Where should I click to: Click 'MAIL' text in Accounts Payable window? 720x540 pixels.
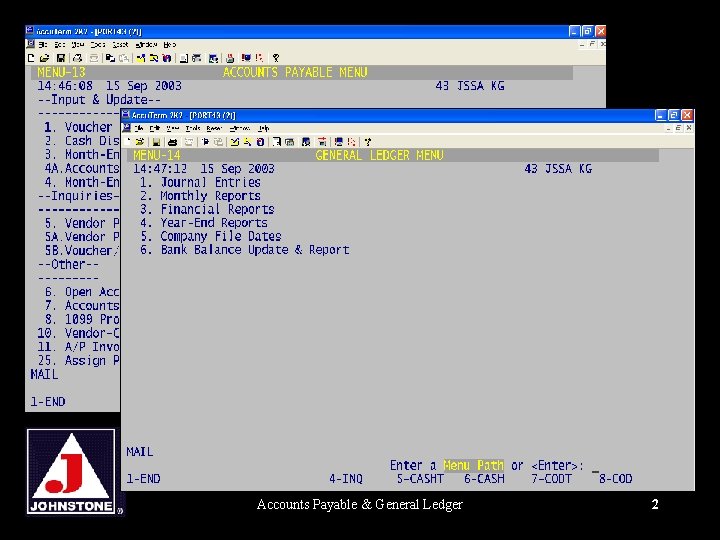coord(44,375)
